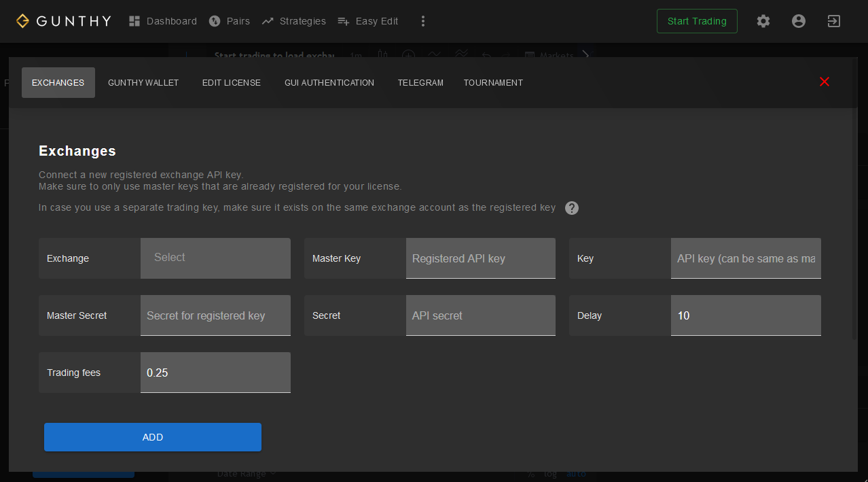Click the user profile account icon
Screen dimensions: 868x482
pos(799,21)
